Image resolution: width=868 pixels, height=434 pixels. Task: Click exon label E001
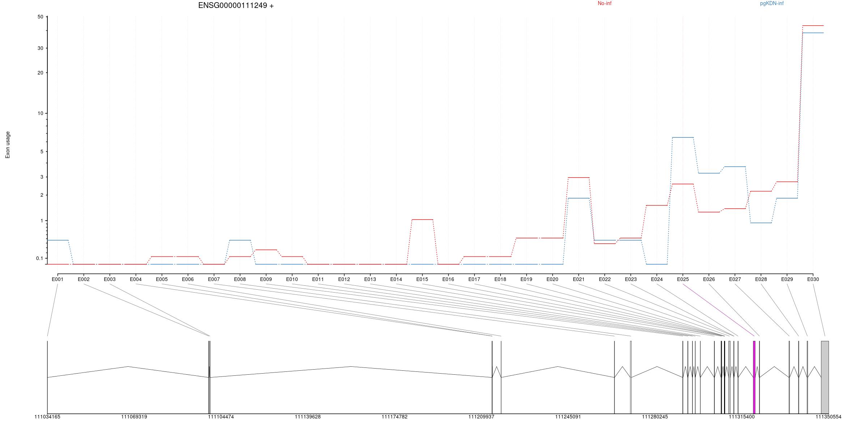(58, 279)
